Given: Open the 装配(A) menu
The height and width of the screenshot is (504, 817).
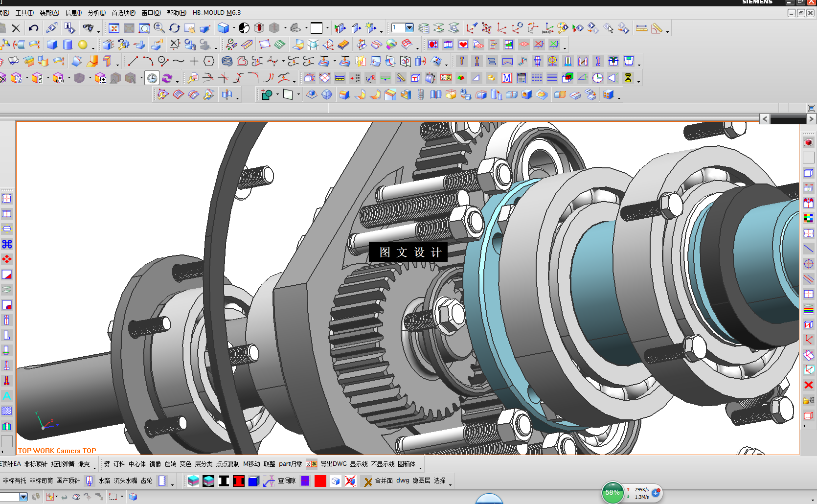Looking at the screenshot, I should [x=49, y=13].
